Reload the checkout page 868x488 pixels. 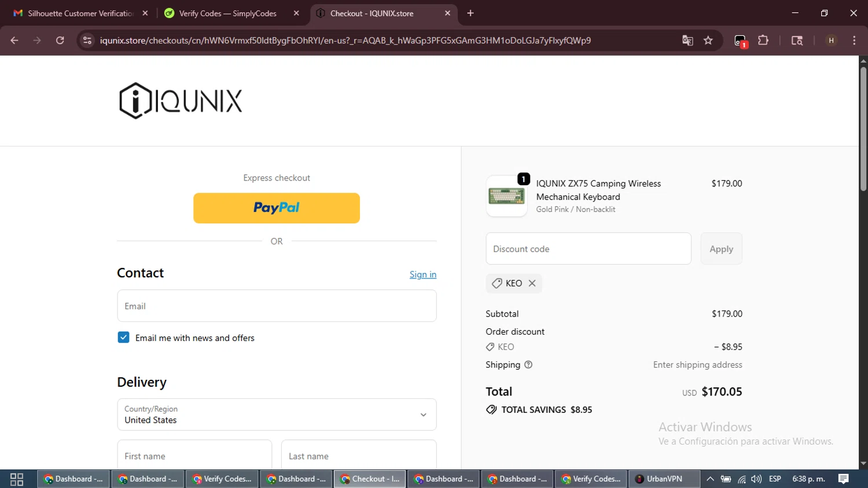pos(60,41)
